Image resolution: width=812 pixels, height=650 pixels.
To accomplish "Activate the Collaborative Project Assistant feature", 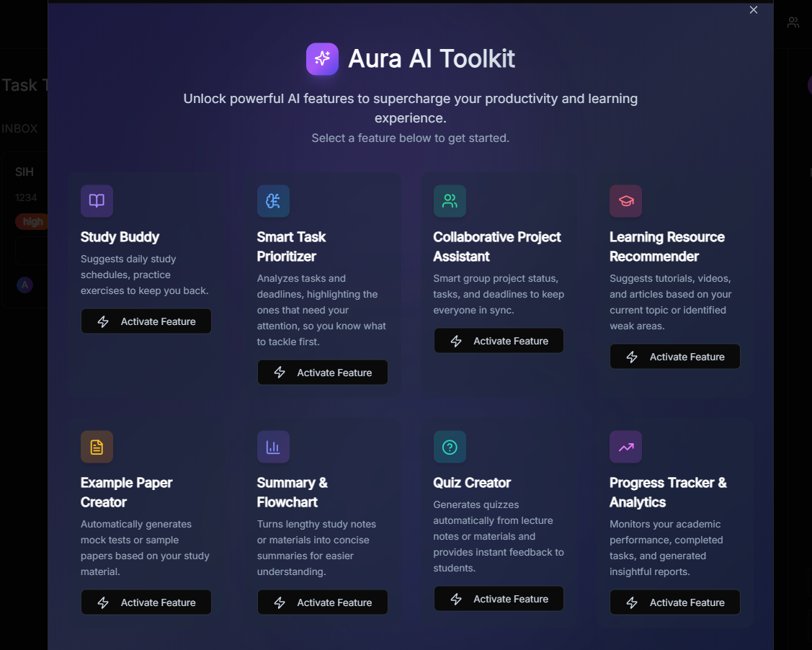I will [499, 340].
